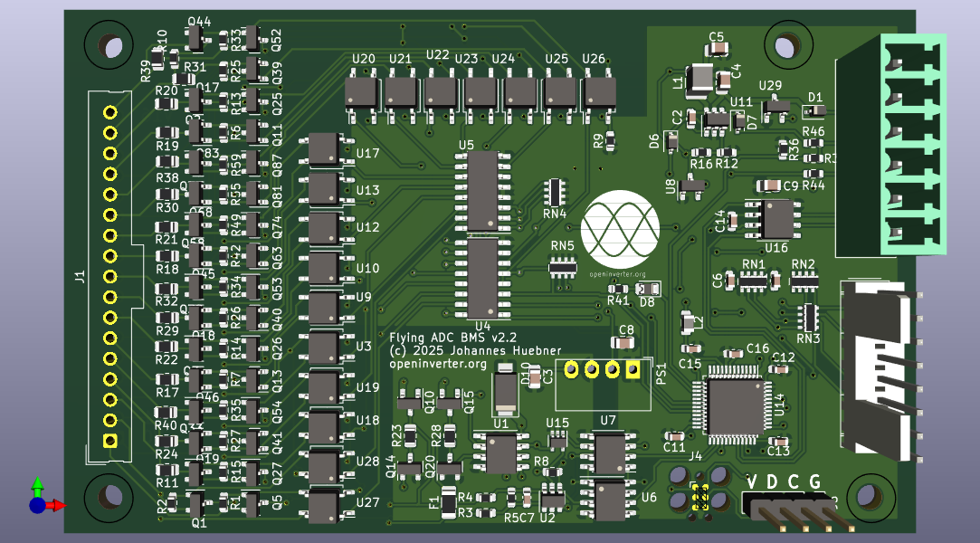Select the U23 optocoupler
The image size is (980, 543).
[x=480, y=94]
